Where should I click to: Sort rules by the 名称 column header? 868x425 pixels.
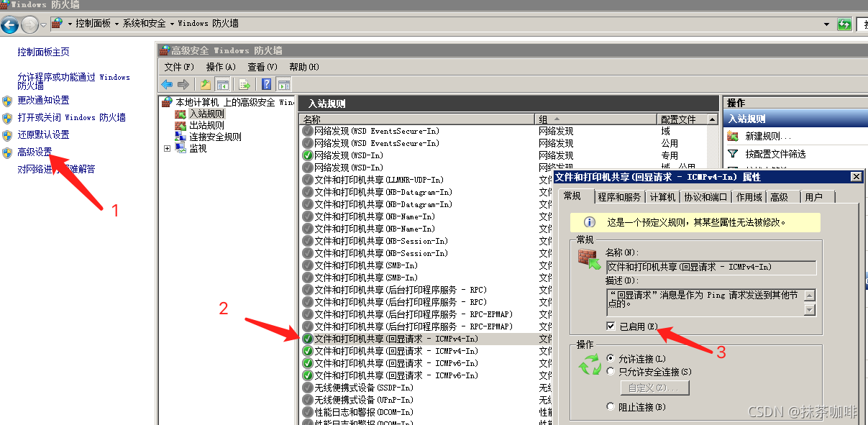tap(418, 119)
